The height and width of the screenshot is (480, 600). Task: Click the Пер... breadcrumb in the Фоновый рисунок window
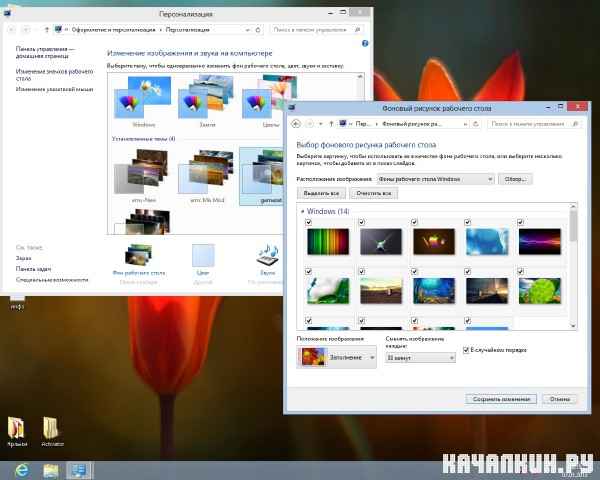pyautogui.click(x=363, y=124)
